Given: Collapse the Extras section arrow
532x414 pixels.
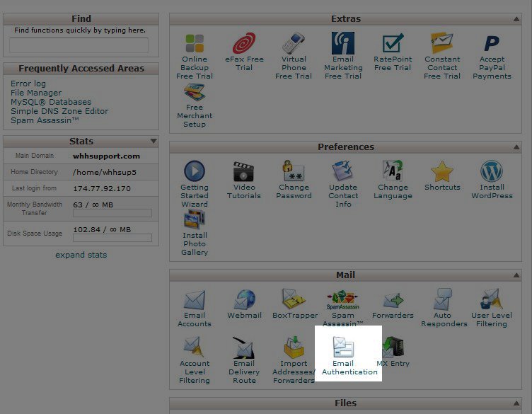Looking at the screenshot, I should tap(518, 20).
